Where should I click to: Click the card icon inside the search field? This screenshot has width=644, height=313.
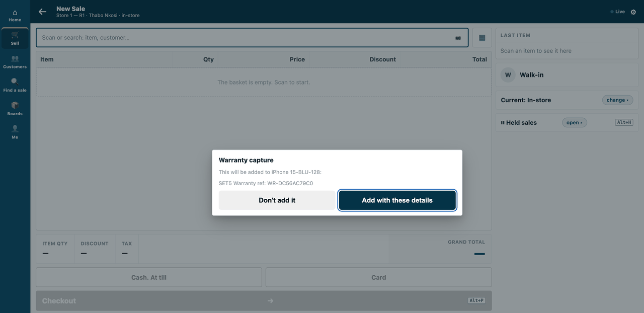[458, 38]
